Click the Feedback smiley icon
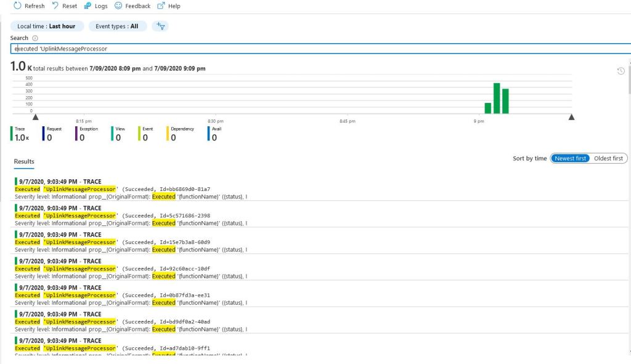This screenshot has width=631, height=364. [118, 6]
